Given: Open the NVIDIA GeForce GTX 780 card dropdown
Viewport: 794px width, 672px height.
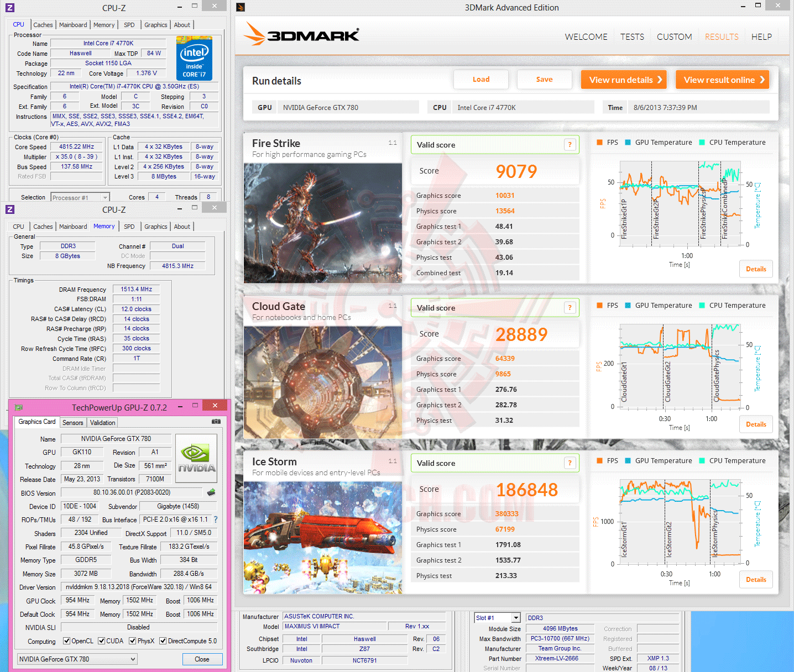Looking at the screenshot, I should pos(77,659).
